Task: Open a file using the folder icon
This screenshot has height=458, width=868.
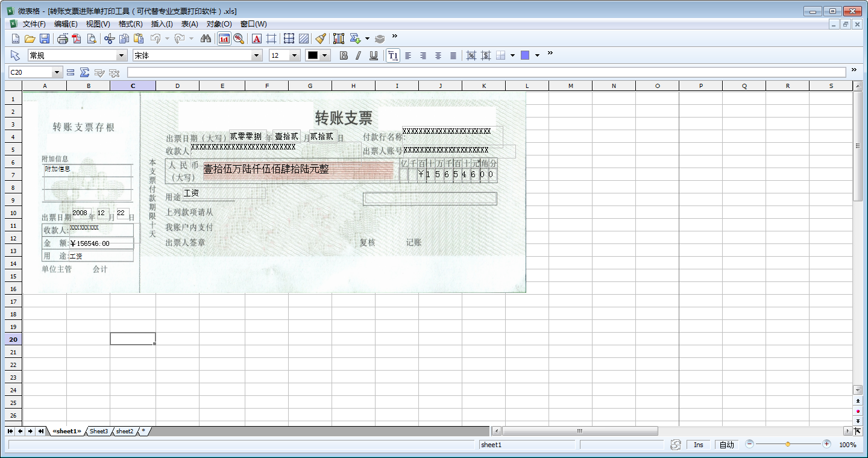Action: pyautogui.click(x=30, y=39)
